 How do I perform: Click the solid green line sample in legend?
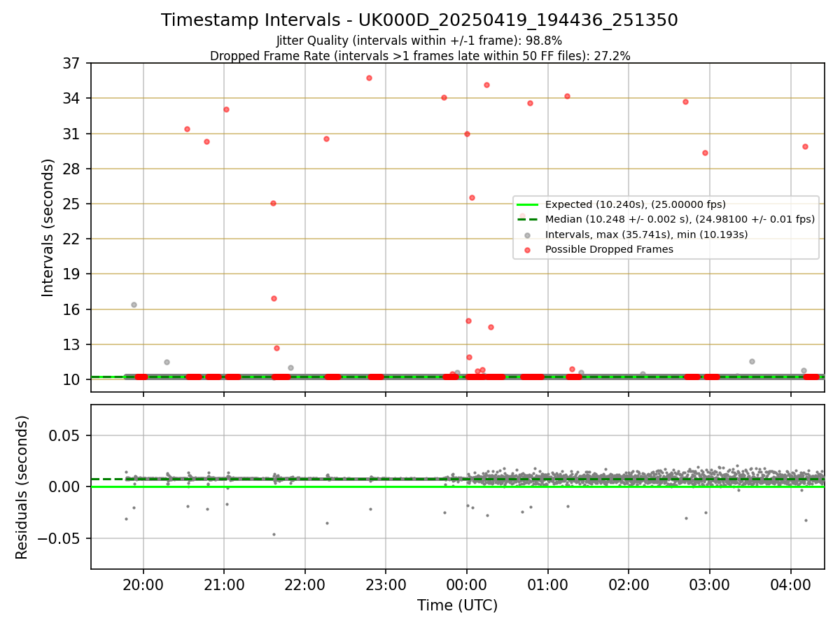pyautogui.click(x=528, y=205)
